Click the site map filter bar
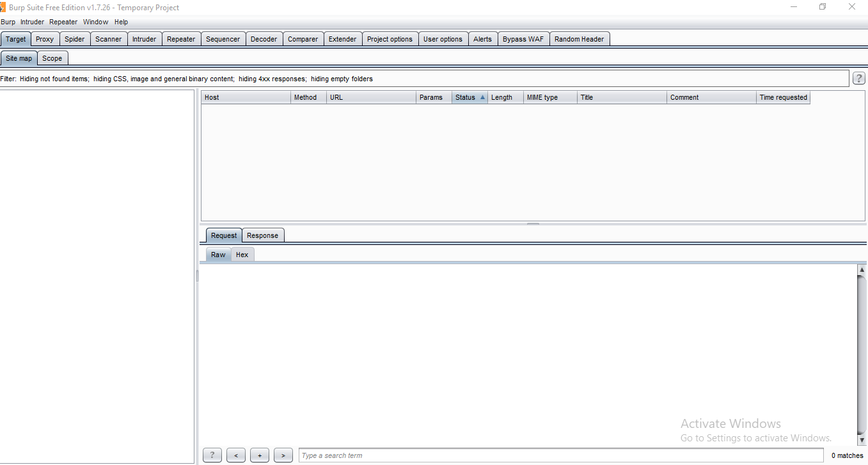868x465 pixels. tap(424, 79)
